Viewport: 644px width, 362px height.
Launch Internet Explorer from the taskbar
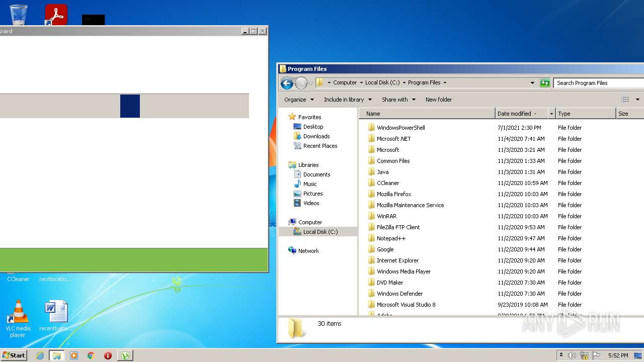point(40,355)
